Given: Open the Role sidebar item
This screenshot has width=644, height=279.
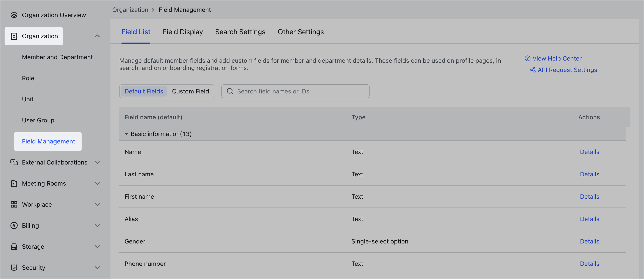Looking at the screenshot, I should click(28, 78).
